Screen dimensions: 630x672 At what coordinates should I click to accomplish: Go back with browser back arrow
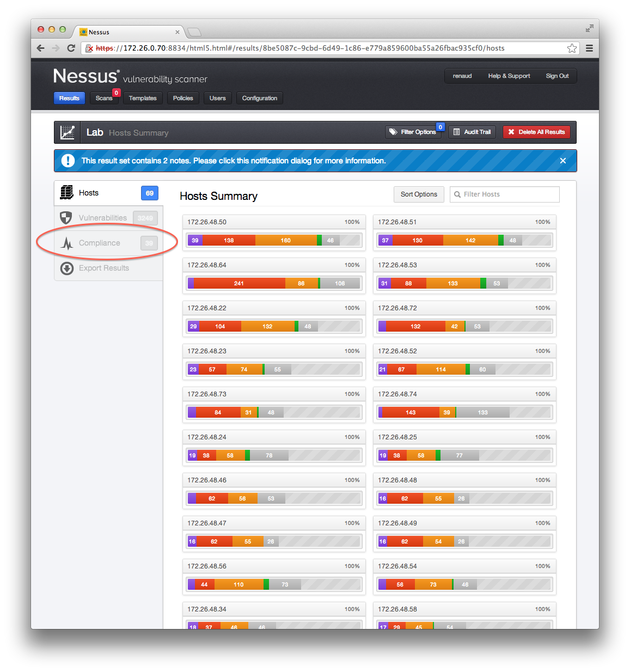(41, 48)
